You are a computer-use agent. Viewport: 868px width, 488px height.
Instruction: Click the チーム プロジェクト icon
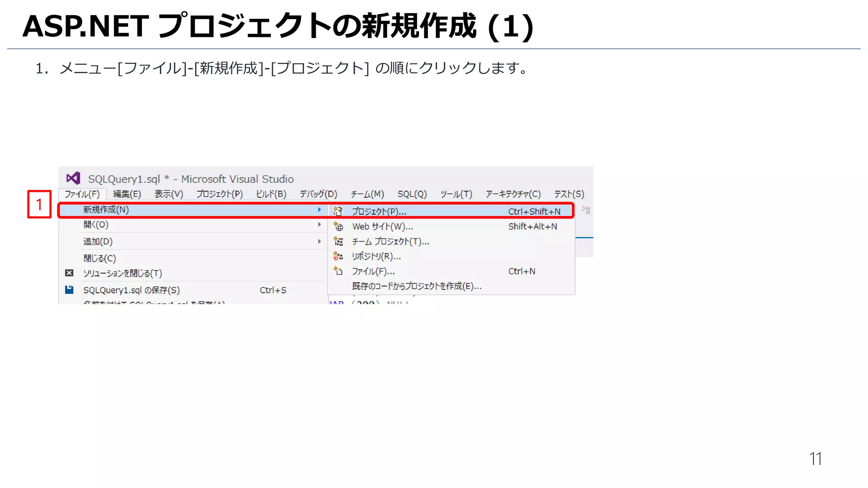pos(338,241)
